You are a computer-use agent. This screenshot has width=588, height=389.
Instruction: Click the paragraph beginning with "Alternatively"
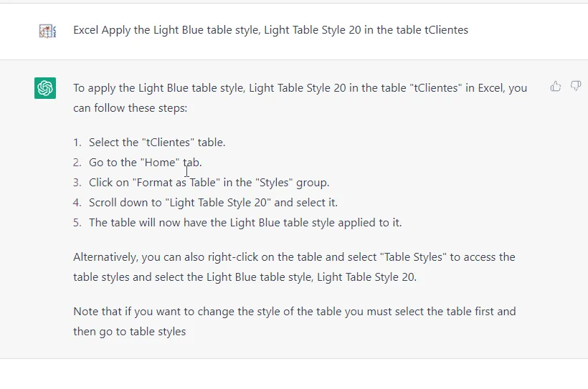click(x=295, y=266)
